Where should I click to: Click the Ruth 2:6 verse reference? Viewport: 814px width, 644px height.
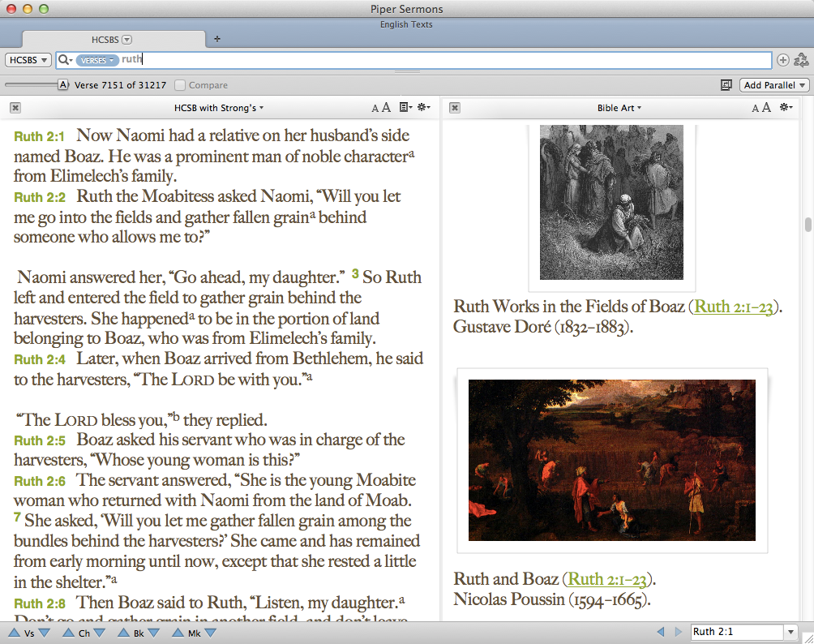(40, 481)
